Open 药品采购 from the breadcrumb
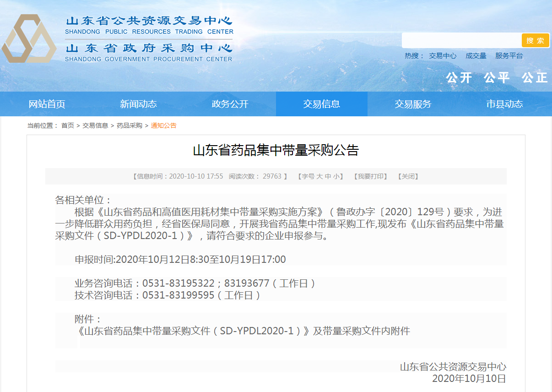The width and height of the screenshot is (552, 392). (130, 125)
